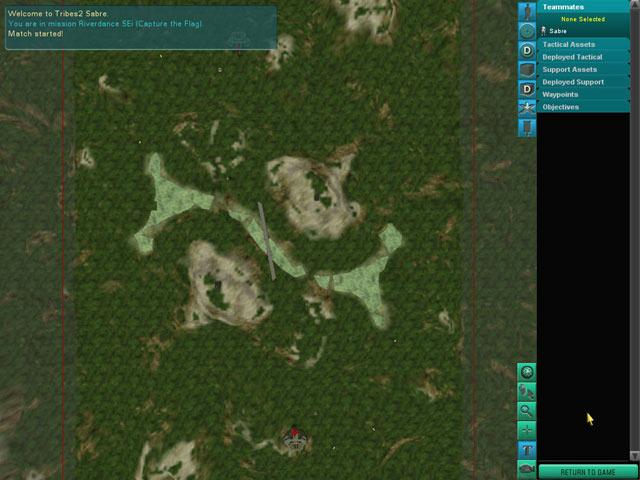This screenshot has width=640, height=480.
Task: Select the magnifier zoom tool
Action: (527, 411)
